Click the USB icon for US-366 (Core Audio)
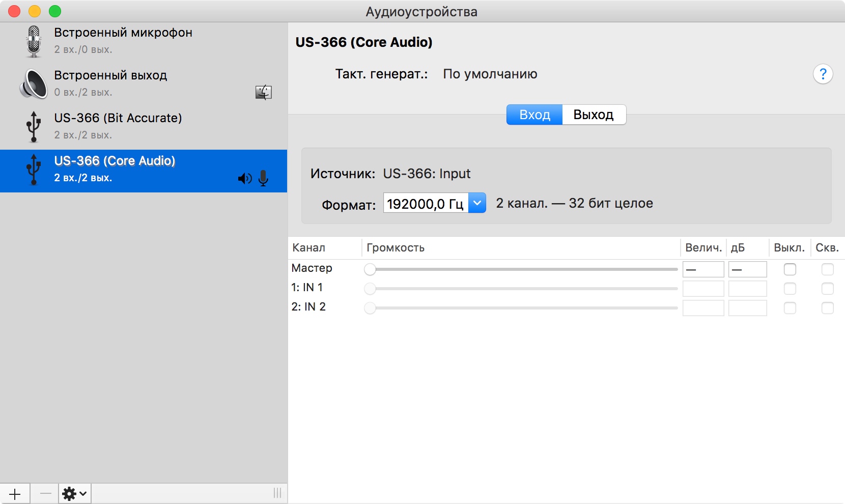The image size is (845, 504). coord(34,170)
